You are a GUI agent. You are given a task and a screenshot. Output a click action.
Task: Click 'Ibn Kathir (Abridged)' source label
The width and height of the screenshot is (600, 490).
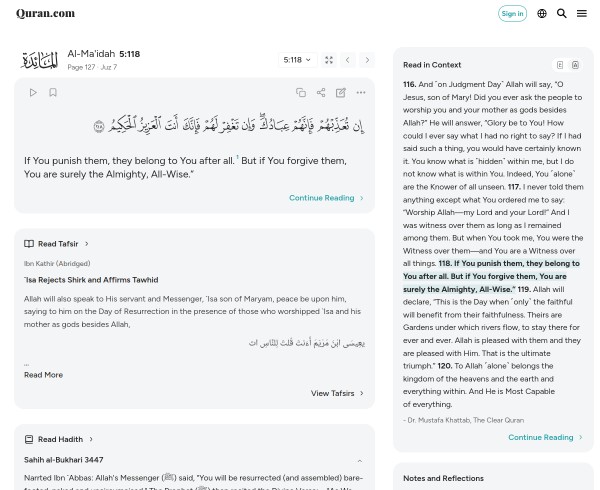coord(57,264)
